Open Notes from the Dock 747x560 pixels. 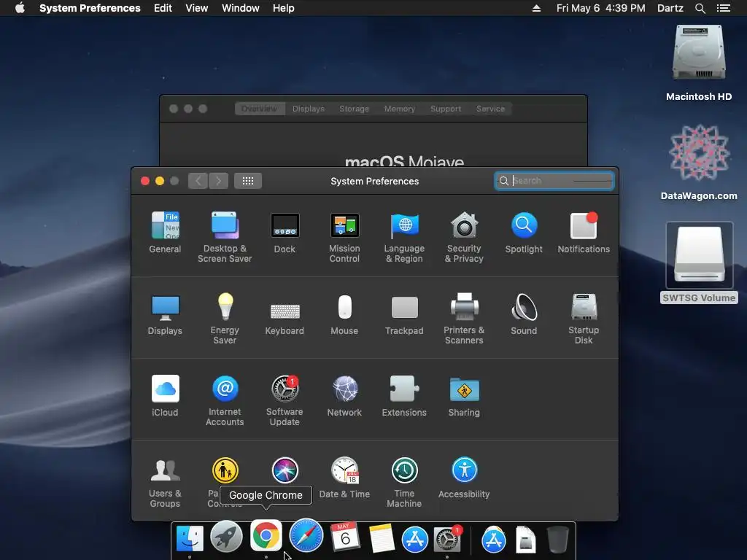click(381, 538)
